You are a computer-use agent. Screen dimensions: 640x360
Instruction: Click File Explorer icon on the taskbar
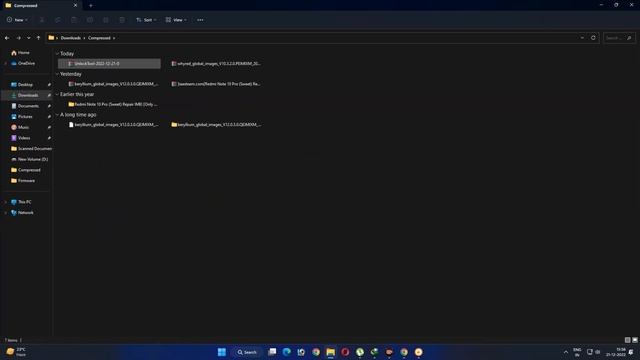[x=330, y=352]
